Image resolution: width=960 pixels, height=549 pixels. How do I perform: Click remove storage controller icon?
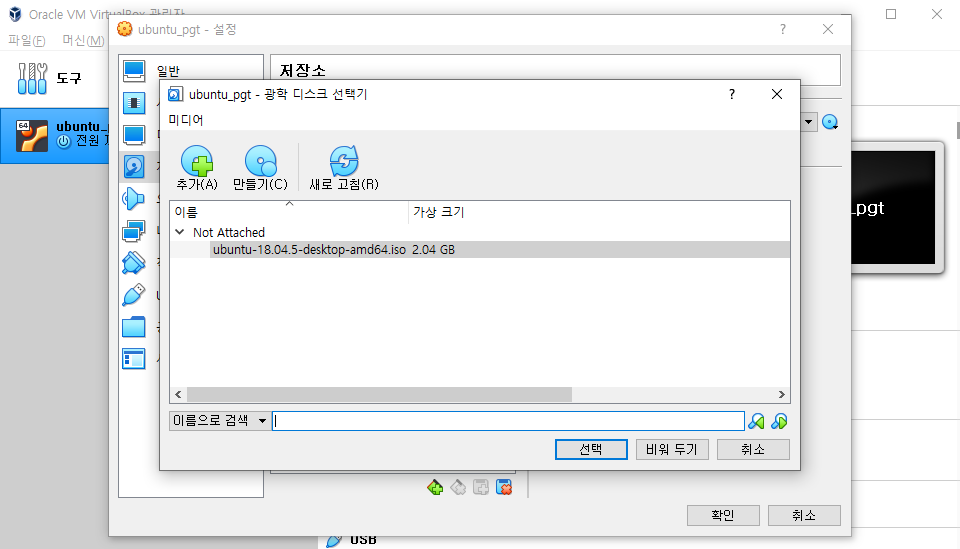[458, 487]
